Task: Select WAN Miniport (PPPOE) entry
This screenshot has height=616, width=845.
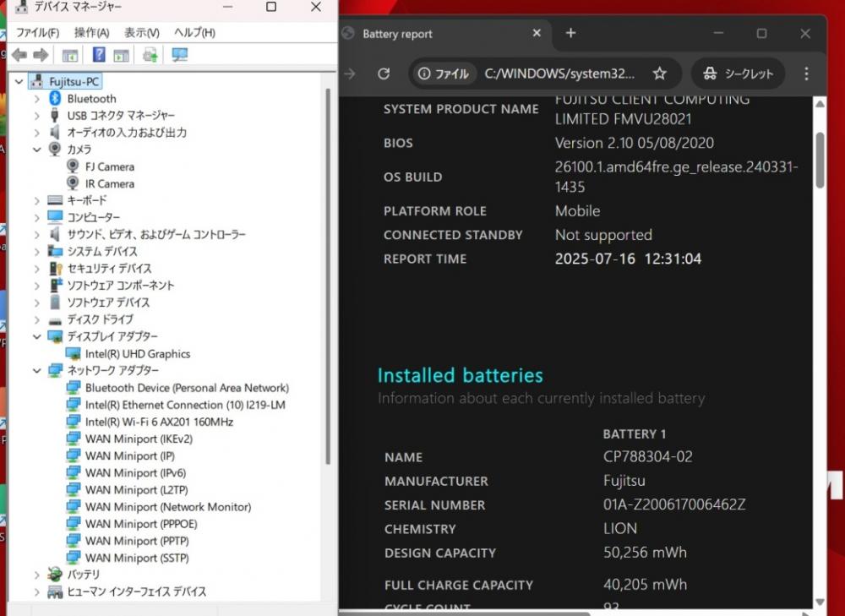Action: pos(141,524)
